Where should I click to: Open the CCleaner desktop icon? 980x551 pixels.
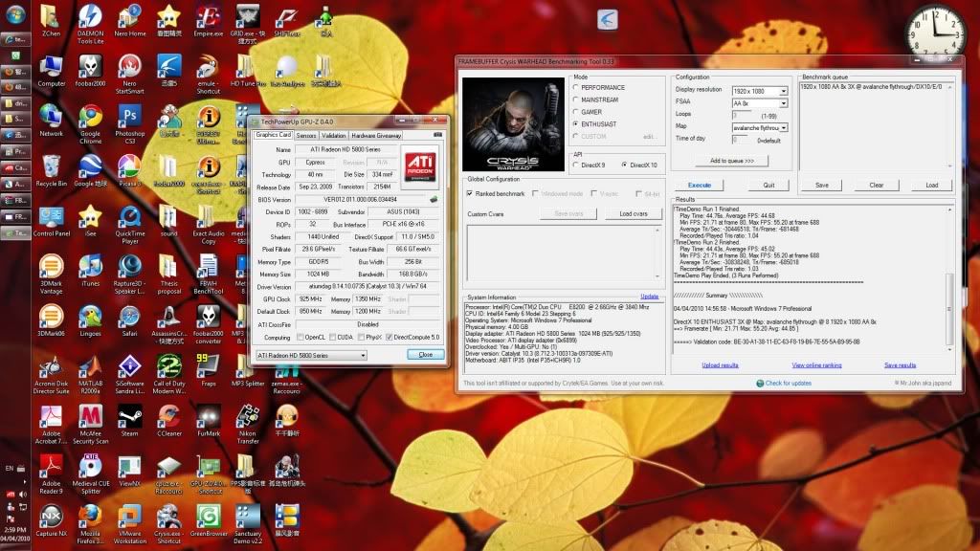coord(168,416)
